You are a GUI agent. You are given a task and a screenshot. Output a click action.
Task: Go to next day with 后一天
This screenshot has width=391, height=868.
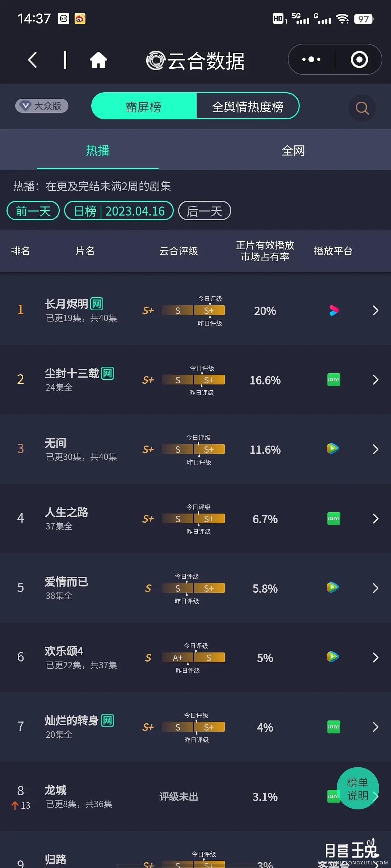[x=205, y=211]
